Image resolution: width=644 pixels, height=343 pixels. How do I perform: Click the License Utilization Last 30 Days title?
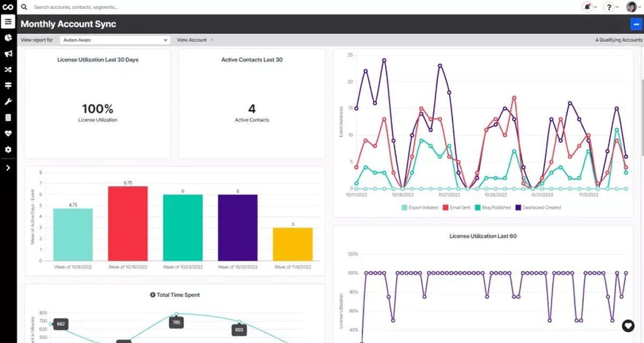(98, 60)
